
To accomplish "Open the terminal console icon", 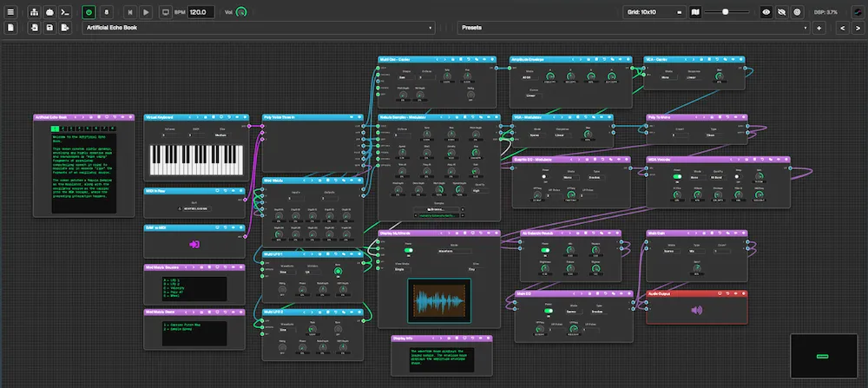I will 65,11.
